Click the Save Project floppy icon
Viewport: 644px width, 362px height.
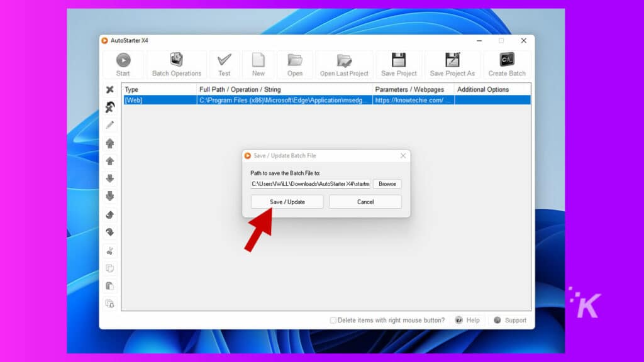pyautogui.click(x=398, y=60)
